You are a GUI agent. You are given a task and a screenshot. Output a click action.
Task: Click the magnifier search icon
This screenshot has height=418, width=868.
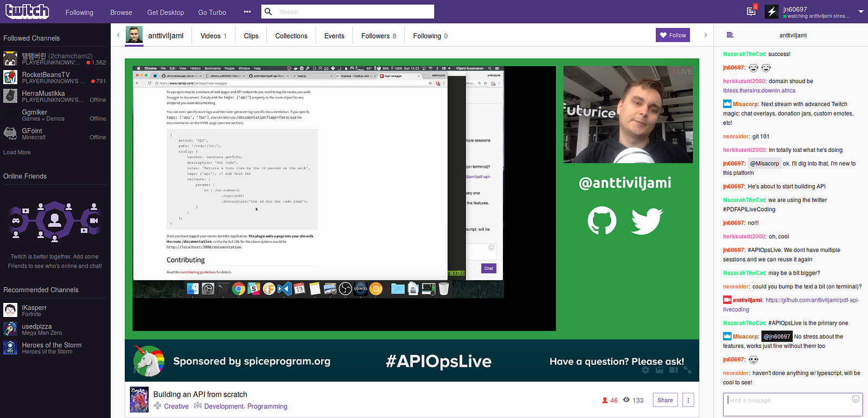coord(268,11)
